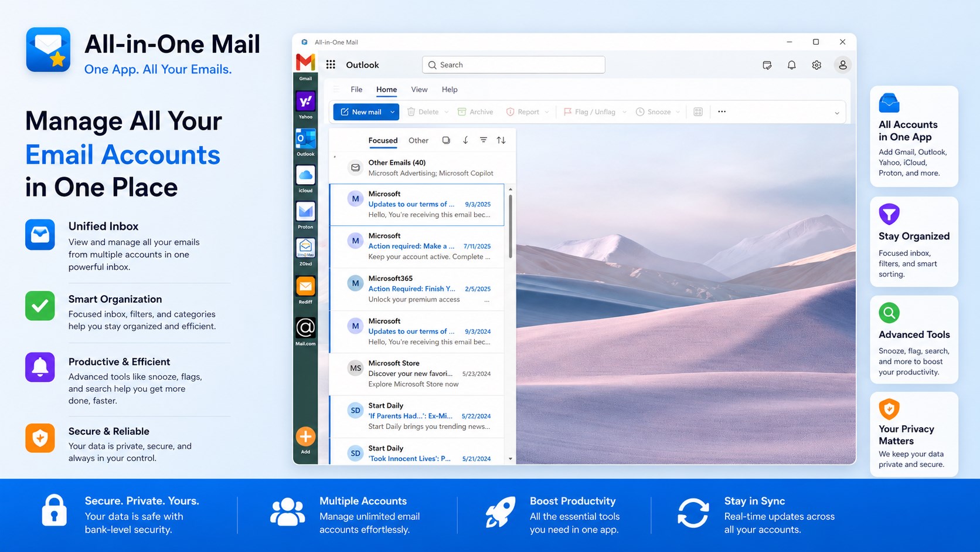
Task: Open Outlook settings gear
Action: [x=816, y=65]
